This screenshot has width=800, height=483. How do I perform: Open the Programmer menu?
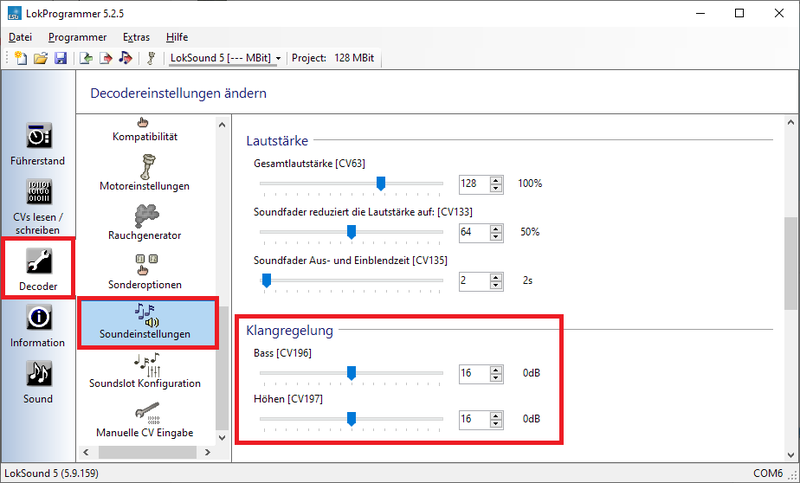pos(78,37)
